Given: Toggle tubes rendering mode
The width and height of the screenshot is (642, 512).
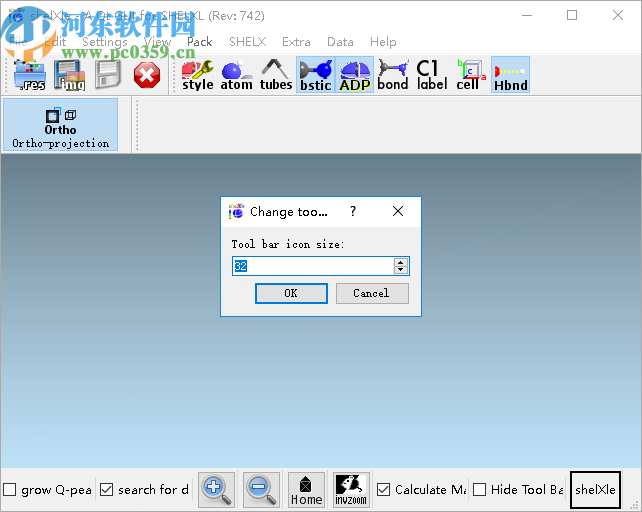Looking at the screenshot, I should [276, 75].
